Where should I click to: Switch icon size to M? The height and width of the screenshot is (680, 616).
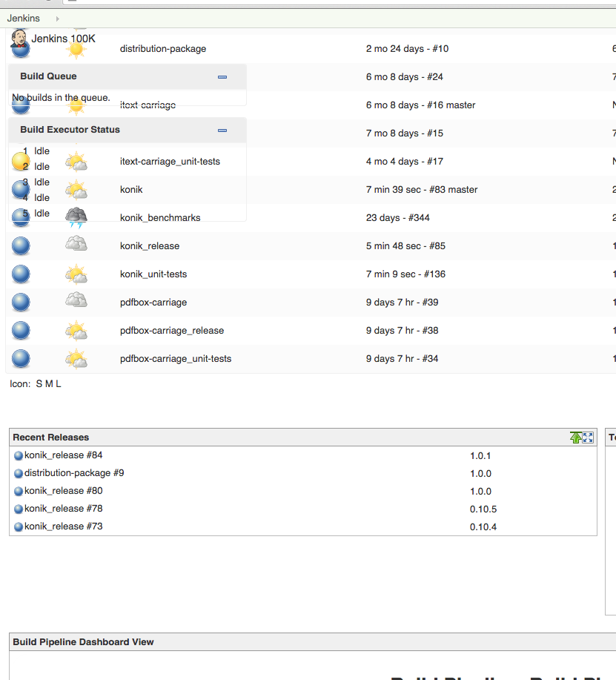coord(48,383)
